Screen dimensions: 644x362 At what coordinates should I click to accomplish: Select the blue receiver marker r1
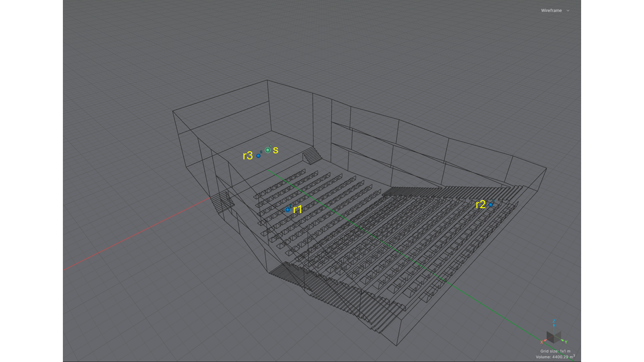287,210
